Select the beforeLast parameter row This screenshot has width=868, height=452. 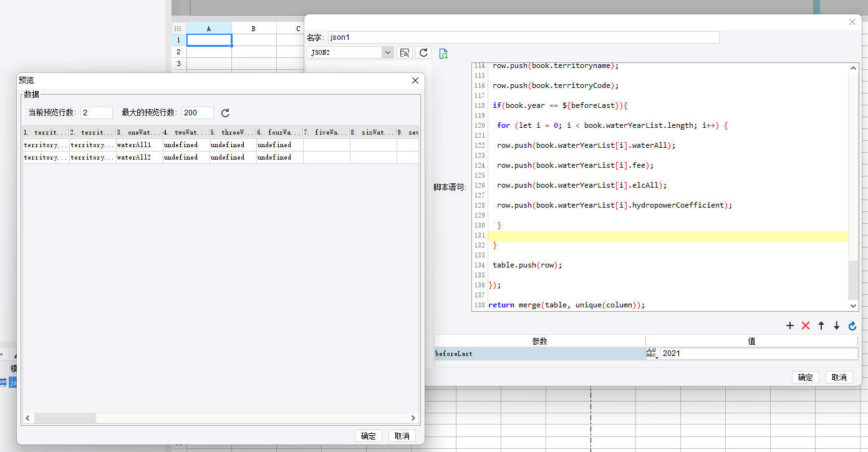[540, 353]
